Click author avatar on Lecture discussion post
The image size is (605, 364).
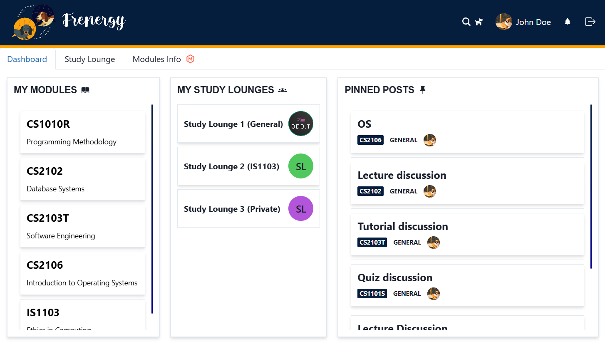[x=430, y=191]
